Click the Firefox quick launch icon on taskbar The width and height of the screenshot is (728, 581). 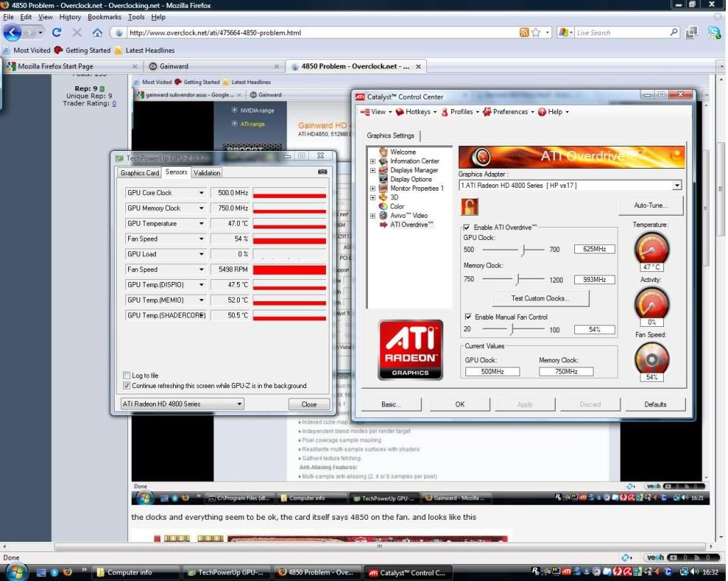tap(68, 572)
